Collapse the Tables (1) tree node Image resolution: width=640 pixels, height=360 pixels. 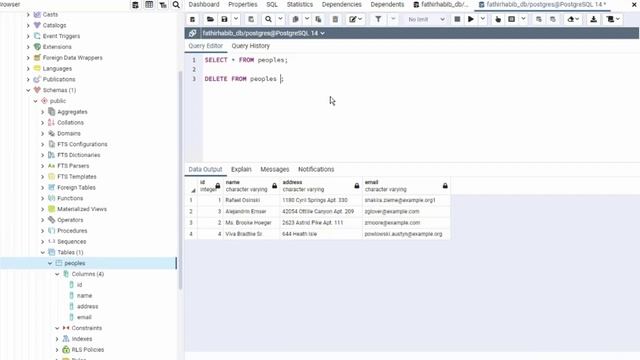(42, 252)
